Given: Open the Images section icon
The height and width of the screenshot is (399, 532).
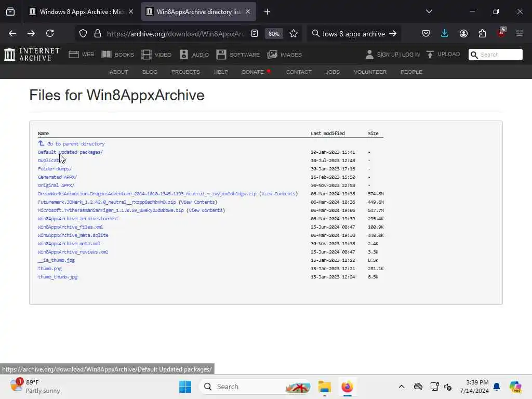Looking at the screenshot, I should tap(272, 55).
